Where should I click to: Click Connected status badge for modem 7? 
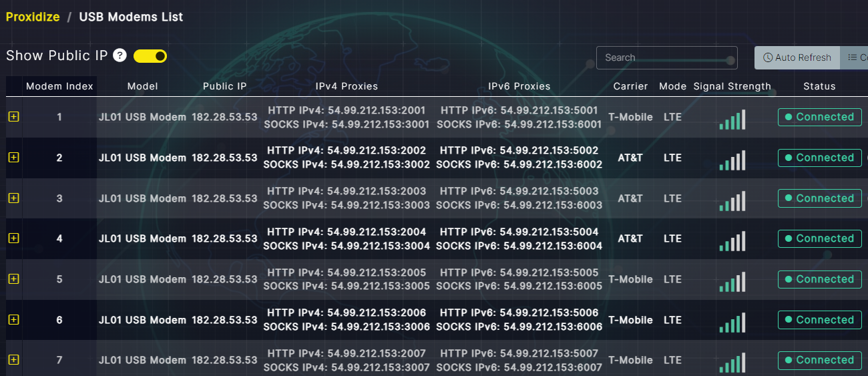pos(819,360)
